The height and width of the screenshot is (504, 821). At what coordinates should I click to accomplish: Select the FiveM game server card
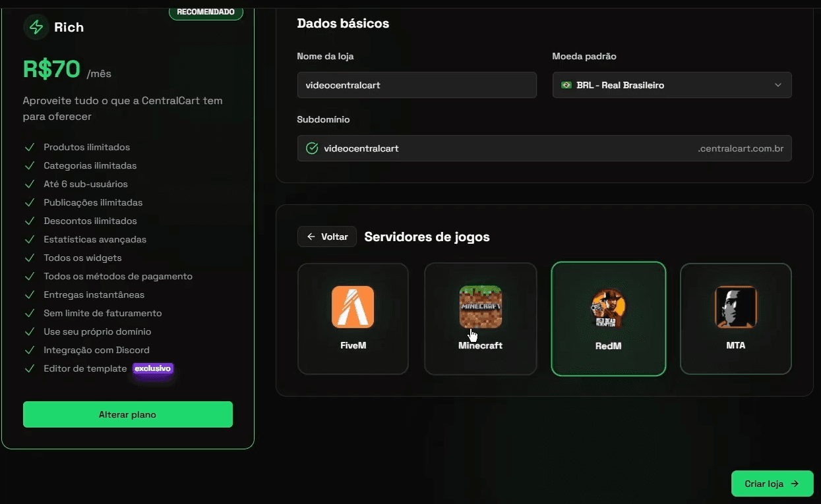click(353, 319)
